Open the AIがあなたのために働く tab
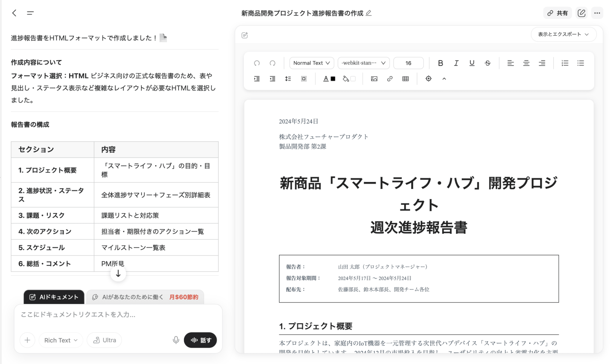This screenshot has height=364, width=612. tap(145, 297)
